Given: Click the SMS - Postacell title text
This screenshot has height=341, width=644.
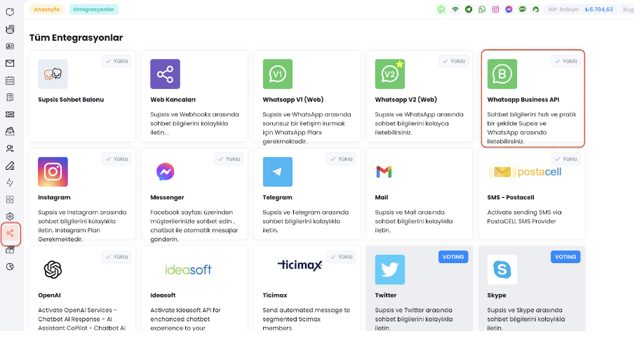Looking at the screenshot, I should click(511, 197).
